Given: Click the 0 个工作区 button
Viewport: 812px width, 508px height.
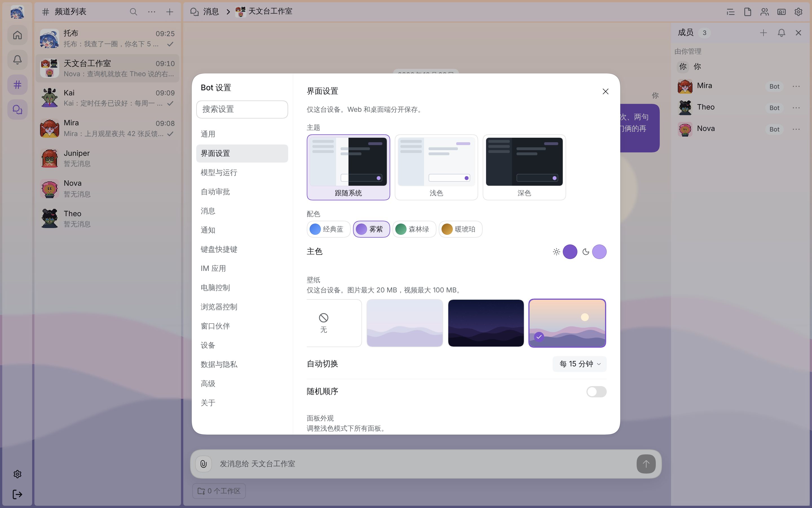Looking at the screenshot, I should (219, 491).
